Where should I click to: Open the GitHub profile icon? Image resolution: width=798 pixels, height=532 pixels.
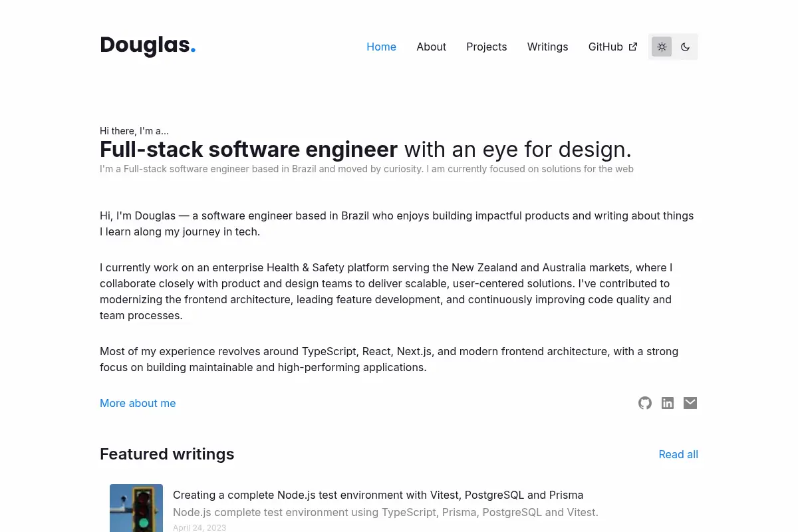pos(645,403)
